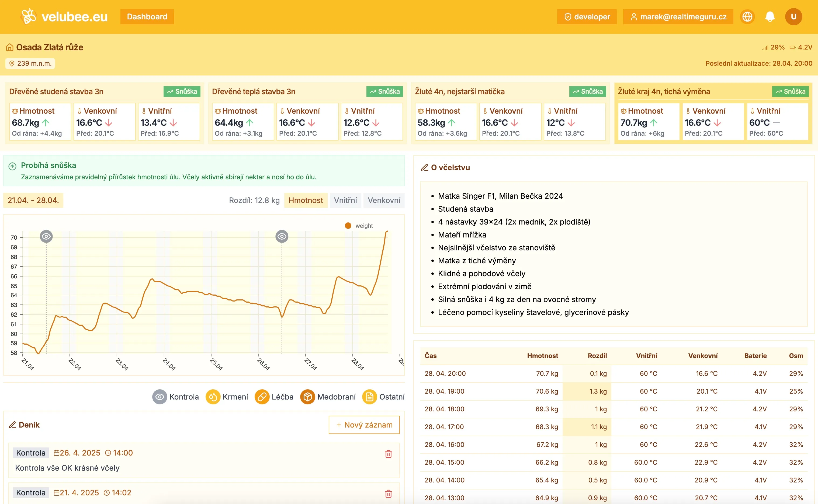This screenshot has height=504, width=818.
Task: Open the language/globe selector
Action: [x=747, y=16]
